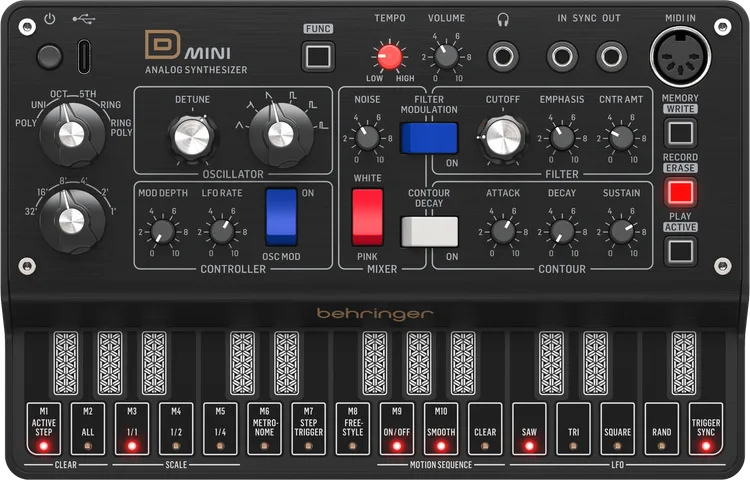
Task: Adjust the NOISE level knob
Action: (367, 138)
